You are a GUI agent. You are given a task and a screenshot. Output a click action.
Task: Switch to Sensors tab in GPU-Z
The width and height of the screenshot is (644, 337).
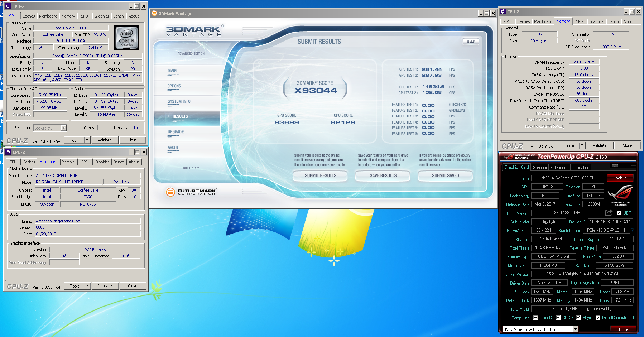coord(540,168)
